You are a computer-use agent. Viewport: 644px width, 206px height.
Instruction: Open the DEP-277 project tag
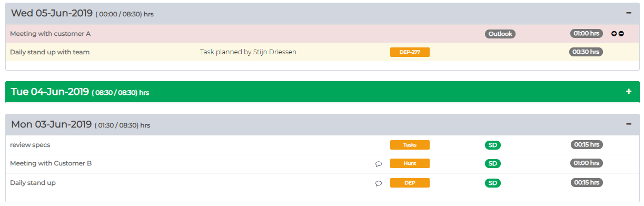pyautogui.click(x=410, y=52)
